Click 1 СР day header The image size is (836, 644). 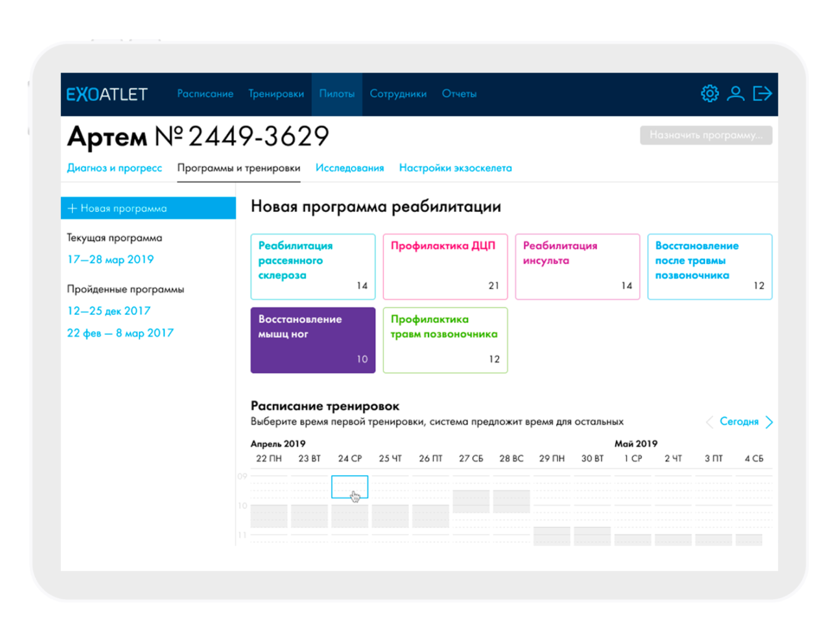click(x=633, y=458)
